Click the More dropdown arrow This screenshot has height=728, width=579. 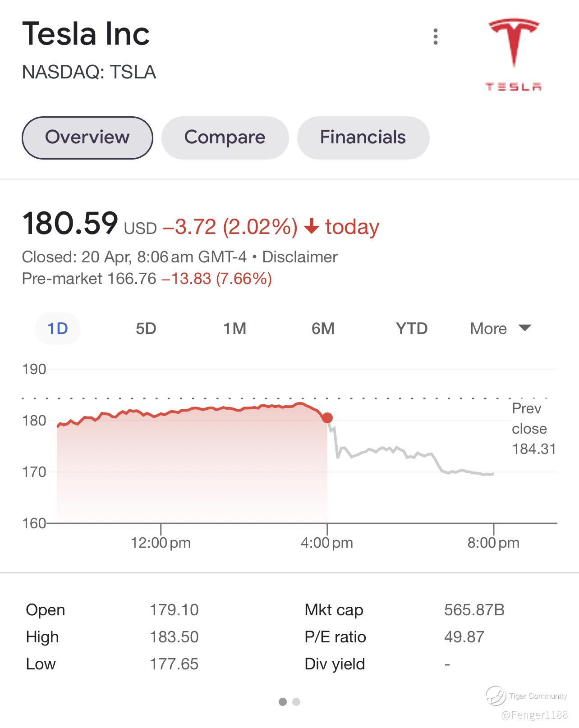525,327
